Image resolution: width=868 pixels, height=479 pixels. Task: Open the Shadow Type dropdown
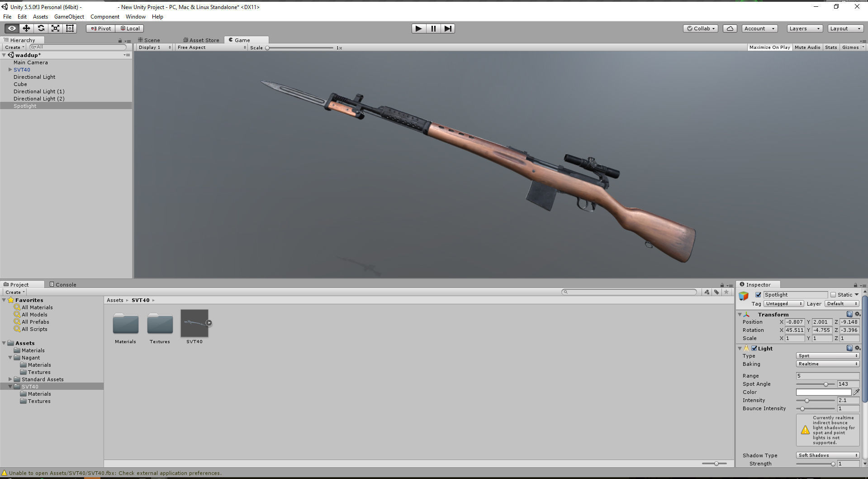pos(827,455)
